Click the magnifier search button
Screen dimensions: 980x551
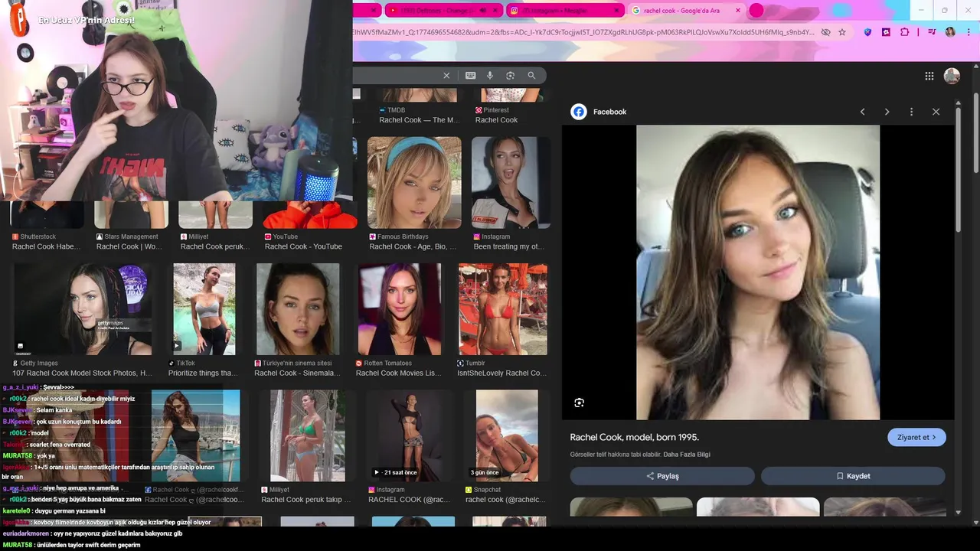point(531,76)
